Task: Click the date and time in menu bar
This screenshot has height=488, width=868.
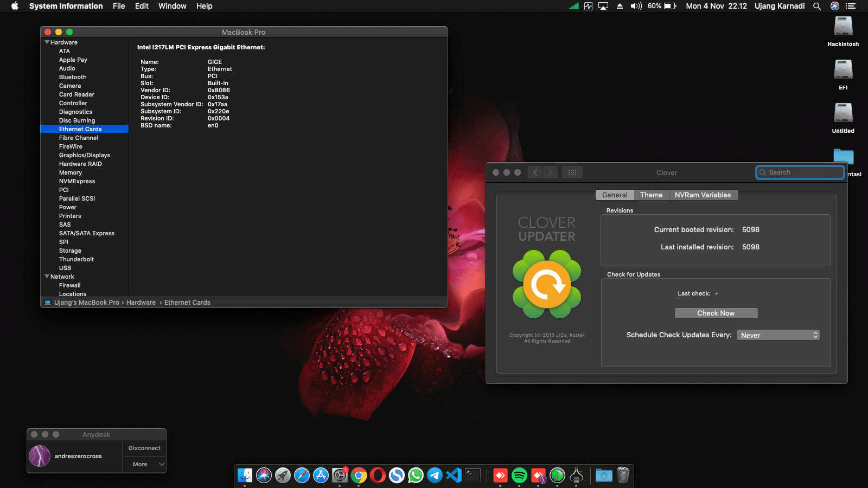Action: pos(716,6)
